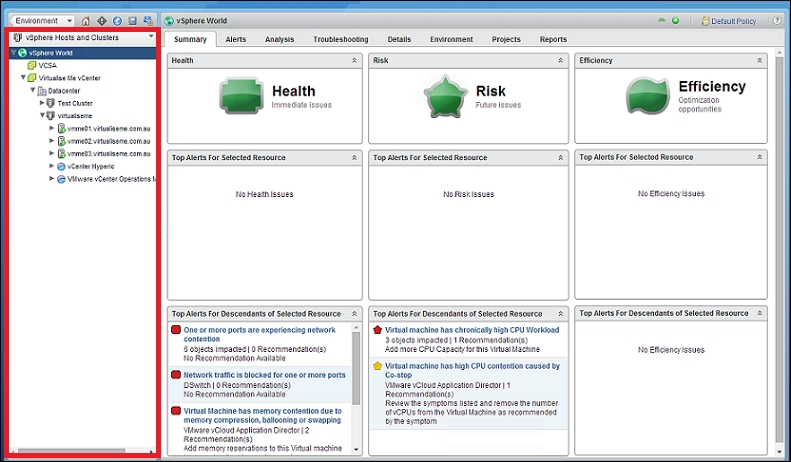
Task: Click the diamond-shaped icon beside Home
Action: (x=101, y=21)
